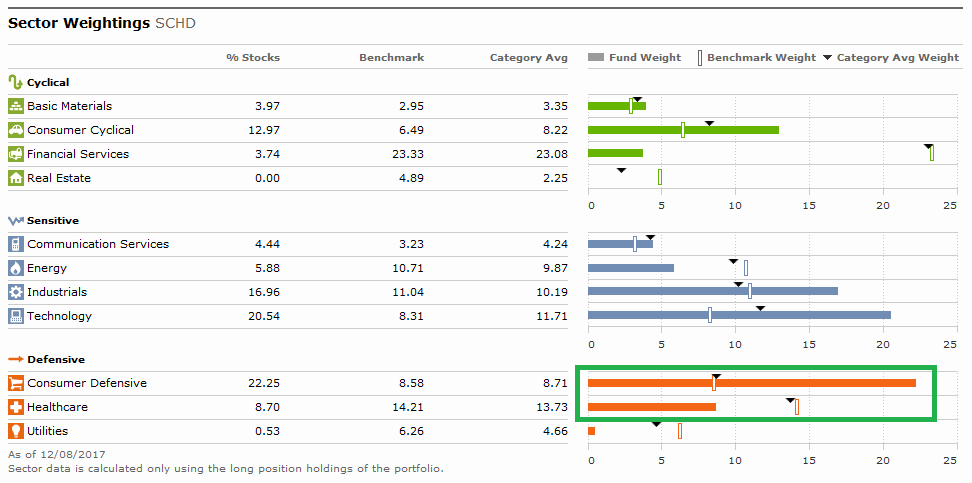Click the Category Avg column header

click(528, 58)
